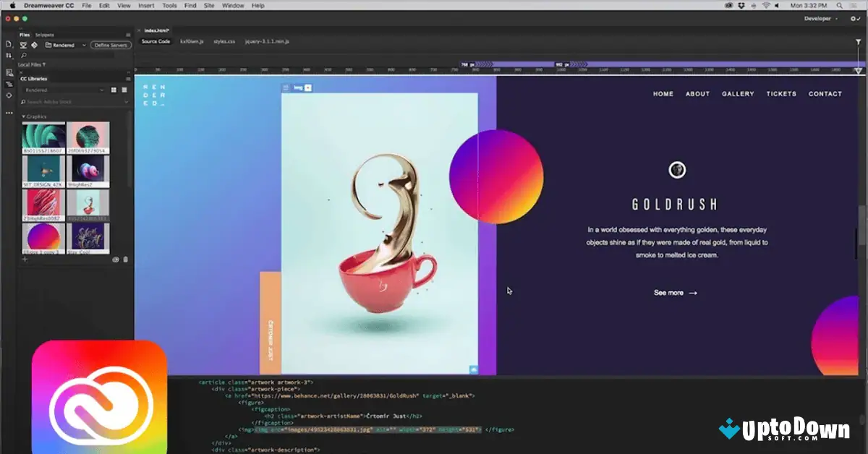
Task: Click the search magnifier in the Files panel
Action: click(x=23, y=55)
